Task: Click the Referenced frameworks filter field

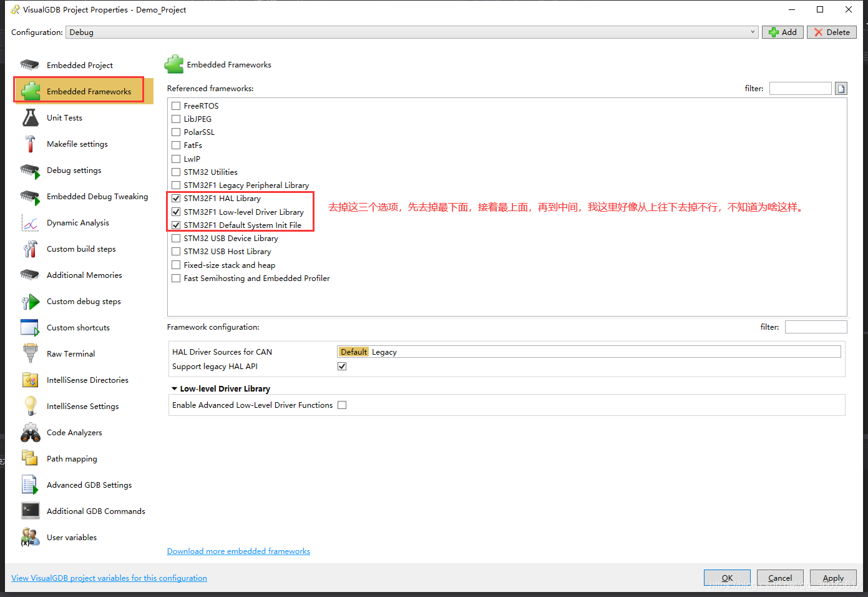Action: tap(801, 89)
